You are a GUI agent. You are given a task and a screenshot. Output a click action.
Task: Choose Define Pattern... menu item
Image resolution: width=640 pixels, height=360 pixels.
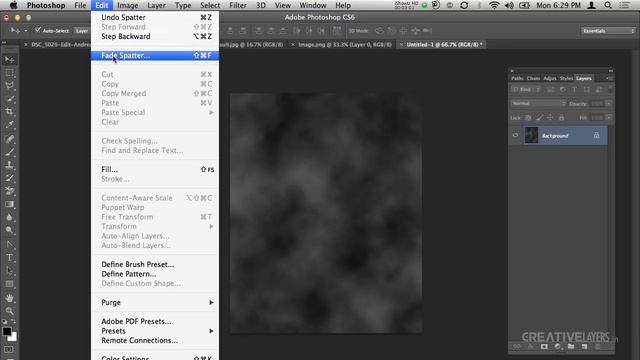tap(155, 274)
